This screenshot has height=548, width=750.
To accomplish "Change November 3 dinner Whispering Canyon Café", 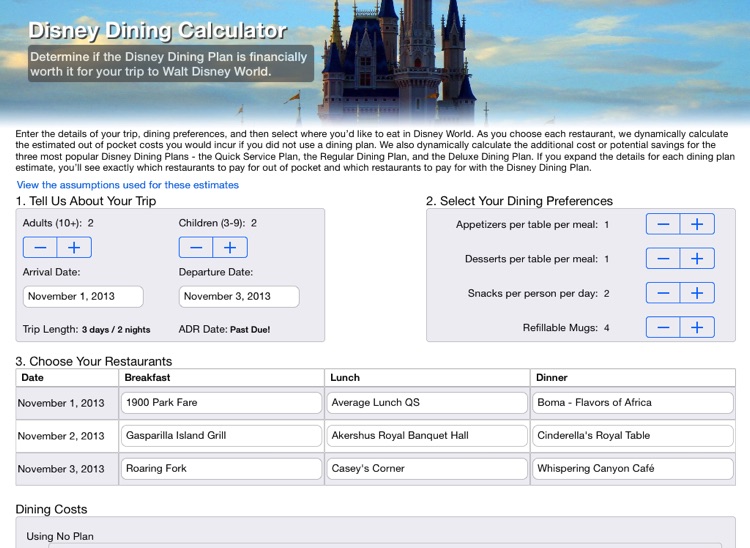I will coord(633,469).
